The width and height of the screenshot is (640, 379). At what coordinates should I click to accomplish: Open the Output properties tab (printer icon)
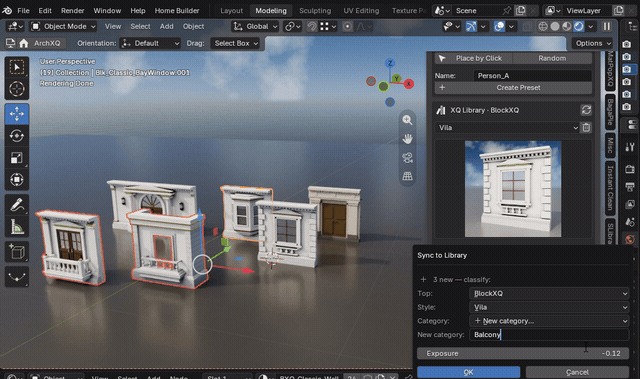coord(629,187)
